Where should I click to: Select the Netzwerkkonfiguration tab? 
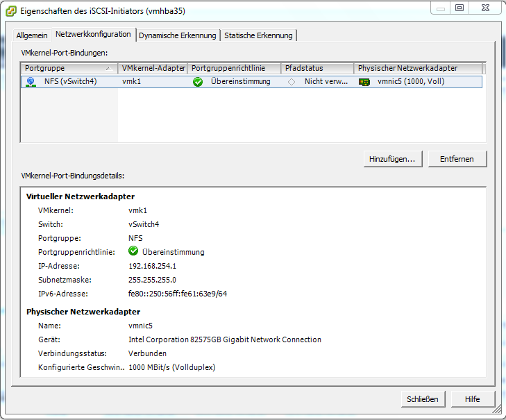[93, 34]
